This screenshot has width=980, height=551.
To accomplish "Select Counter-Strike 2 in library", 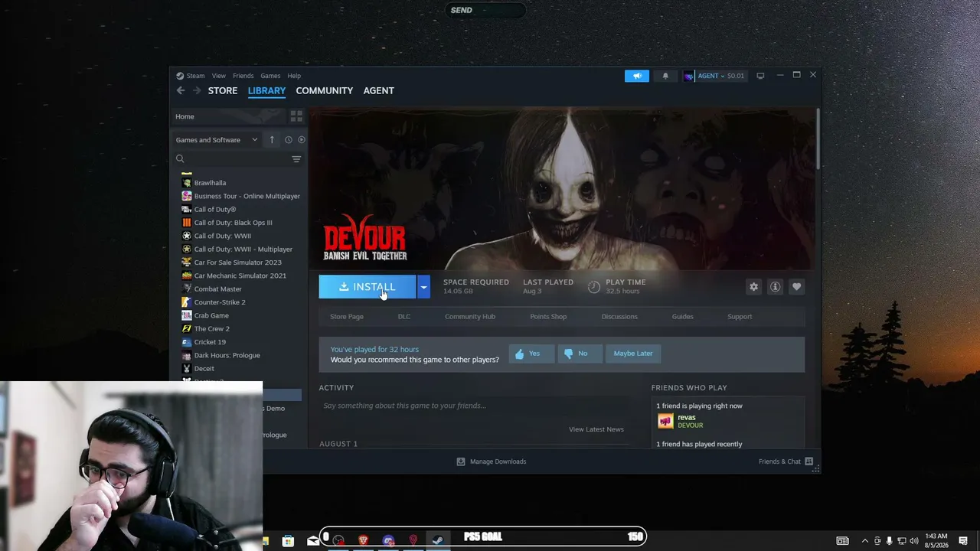I will [220, 302].
